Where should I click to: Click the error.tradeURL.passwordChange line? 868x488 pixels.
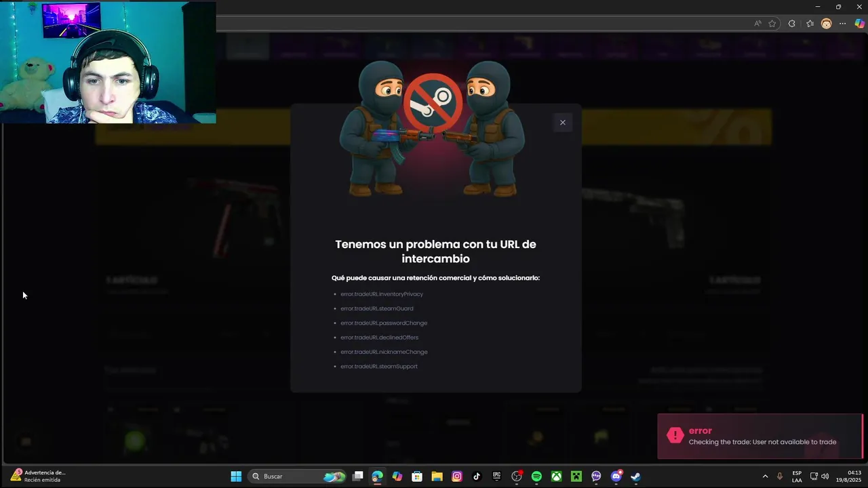(384, 323)
